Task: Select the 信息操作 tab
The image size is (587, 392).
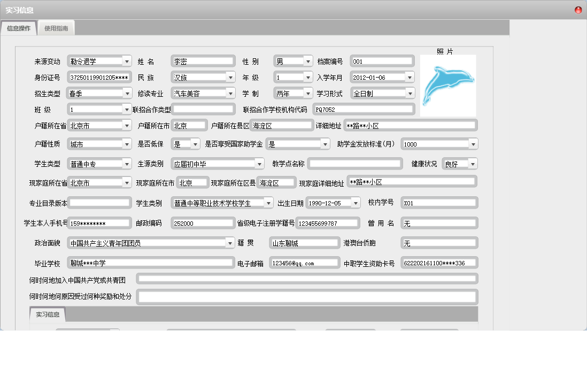Action: pyautogui.click(x=19, y=28)
